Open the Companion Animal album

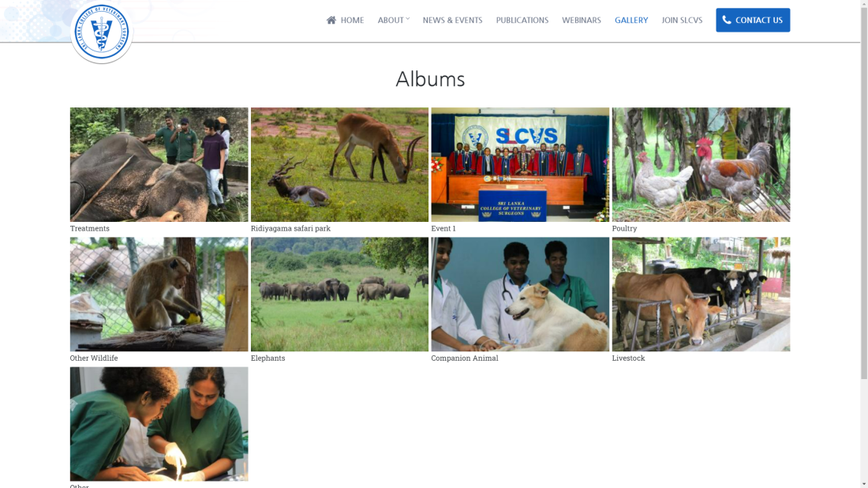click(520, 294)
